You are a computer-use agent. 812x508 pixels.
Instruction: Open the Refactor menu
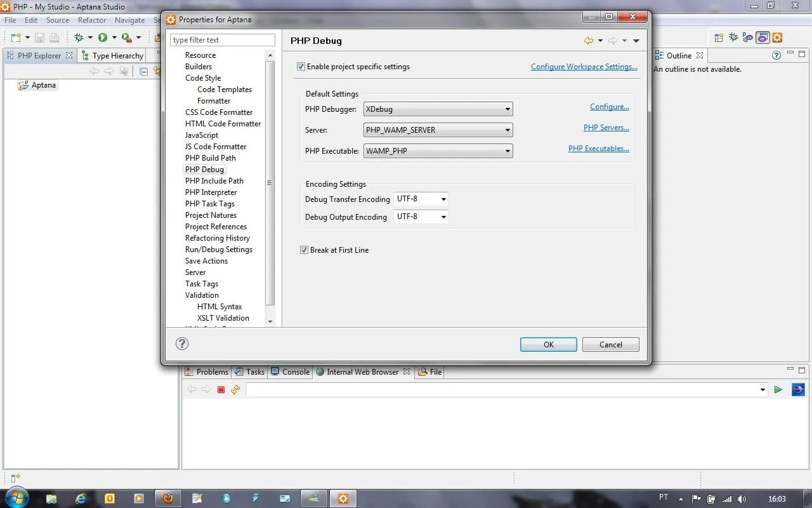[x=92, y=20]
